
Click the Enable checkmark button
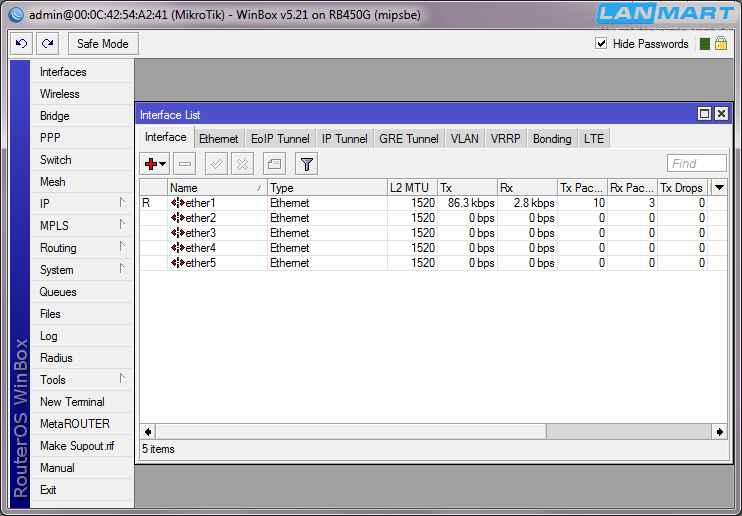click(216, 164)
